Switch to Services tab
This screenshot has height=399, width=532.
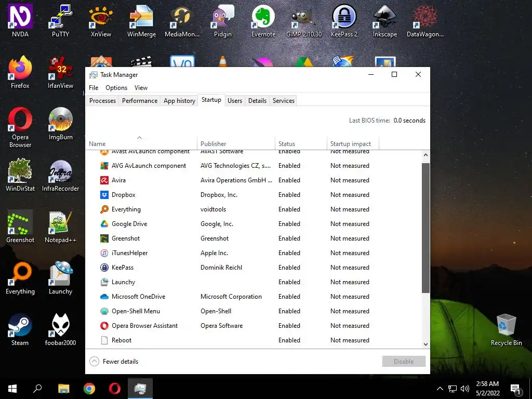284,100
